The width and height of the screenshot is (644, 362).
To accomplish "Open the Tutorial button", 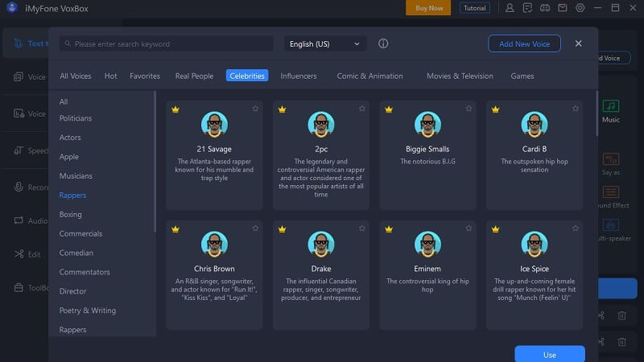I will pyautogui.click(x=474, y=8).
